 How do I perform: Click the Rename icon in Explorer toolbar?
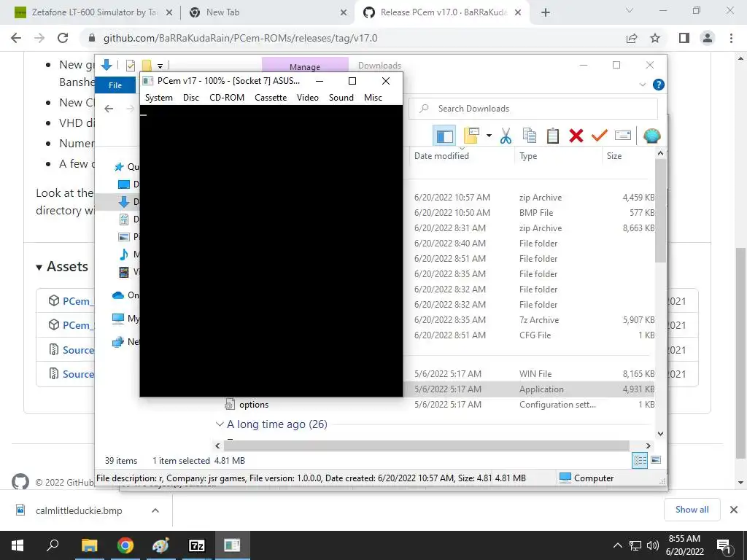(623, 136)
